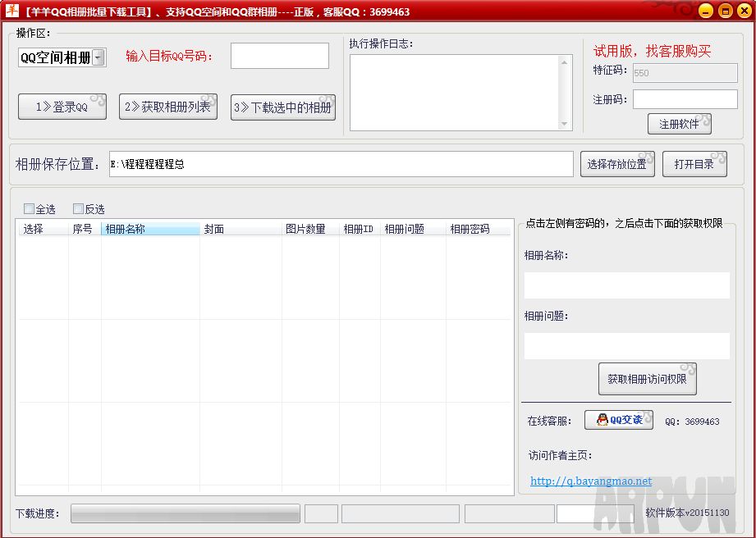Image resolution: width=756 pixels, height=538 pixels.
Task: Click the 下载进度 progress bar
Action: (x=186, y=513)
